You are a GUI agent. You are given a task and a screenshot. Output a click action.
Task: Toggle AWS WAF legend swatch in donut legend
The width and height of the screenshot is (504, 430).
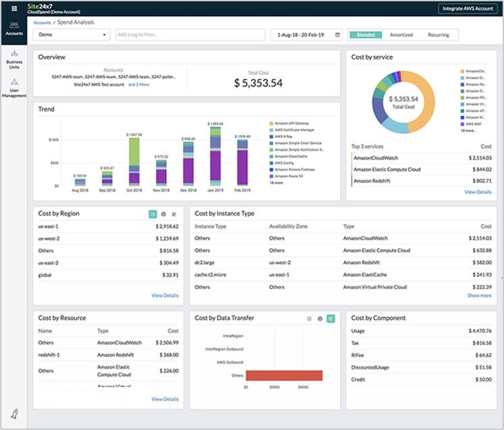[x=462, y=124]
